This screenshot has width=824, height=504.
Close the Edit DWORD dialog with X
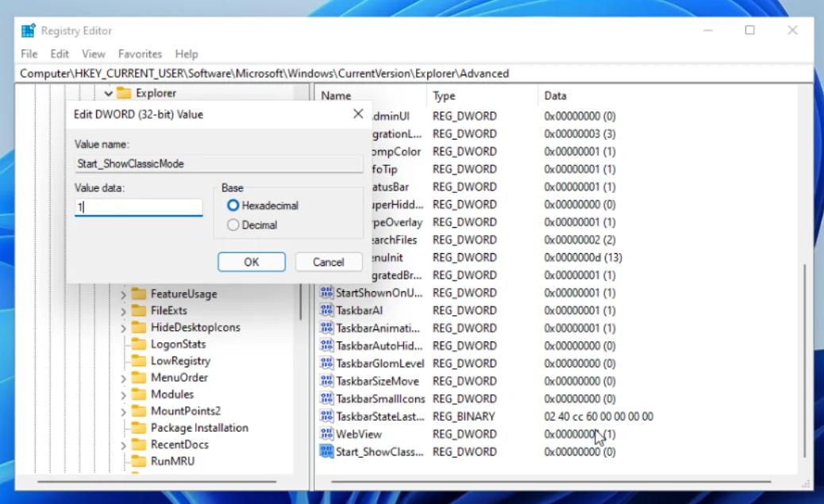(358, 114)
